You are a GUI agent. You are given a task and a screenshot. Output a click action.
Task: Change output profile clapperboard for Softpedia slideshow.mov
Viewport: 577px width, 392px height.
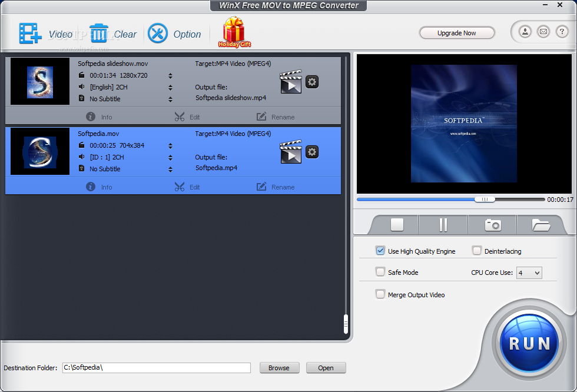click(291, 82)
